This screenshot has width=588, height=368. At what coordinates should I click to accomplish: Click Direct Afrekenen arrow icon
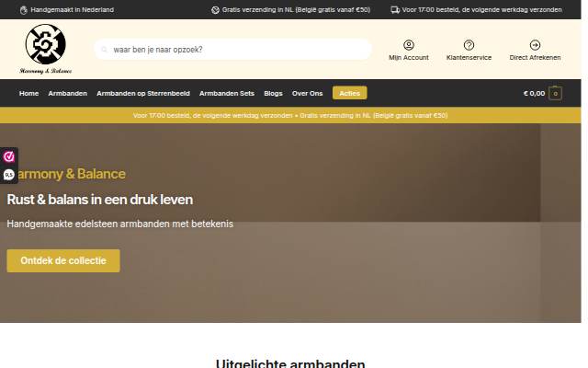coord(535,45)
